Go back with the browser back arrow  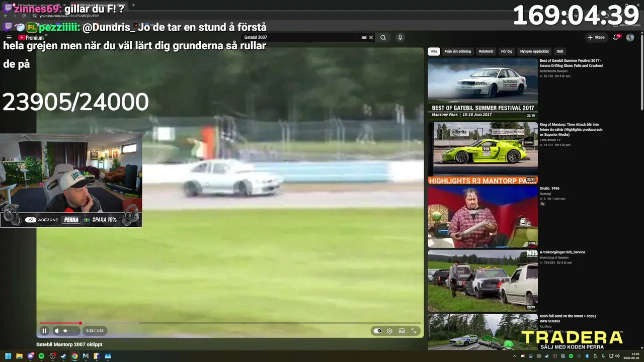click(x=6, y=16)
